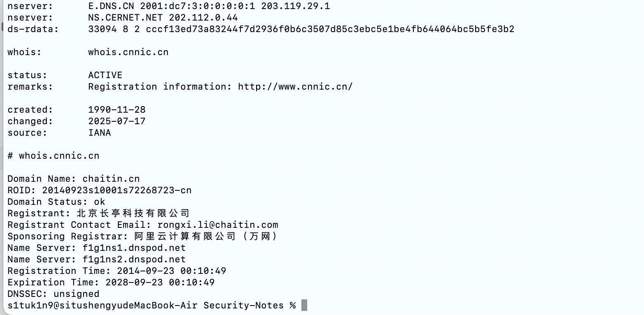Click the created date 1990-11-28
Viewport: 644px width, 315px height.
click(117, 110)
